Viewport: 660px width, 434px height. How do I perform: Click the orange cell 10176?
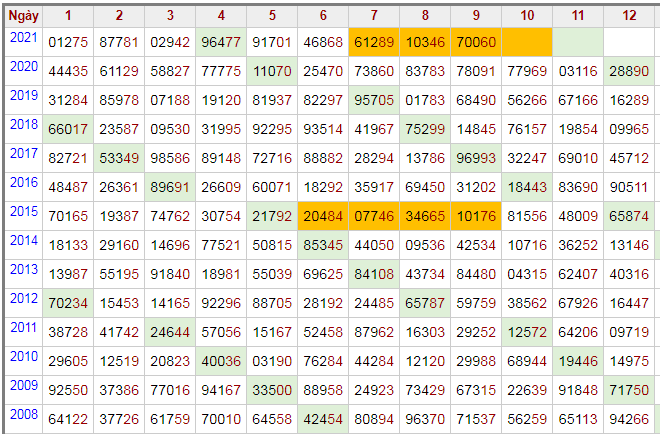point(475,216)
